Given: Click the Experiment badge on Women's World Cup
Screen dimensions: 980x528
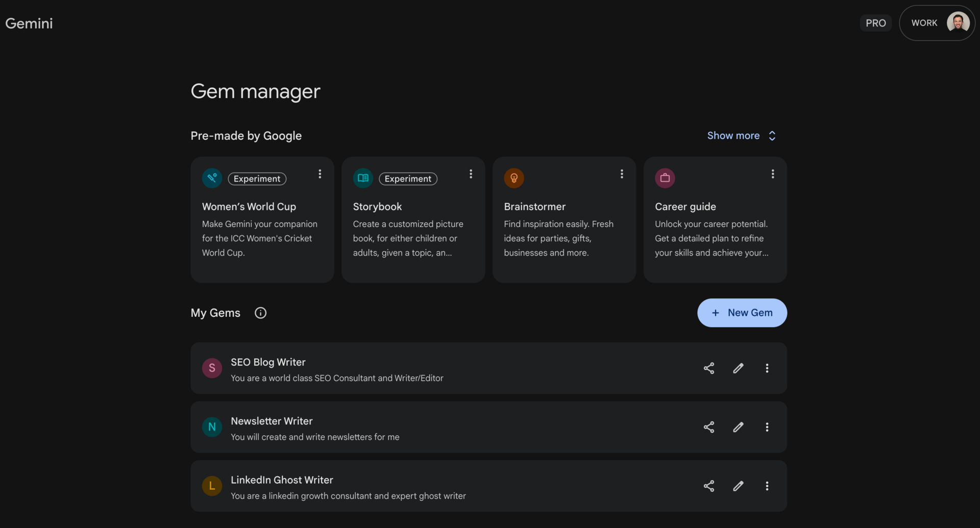Looking at the screenshot, I should [257, 179].
